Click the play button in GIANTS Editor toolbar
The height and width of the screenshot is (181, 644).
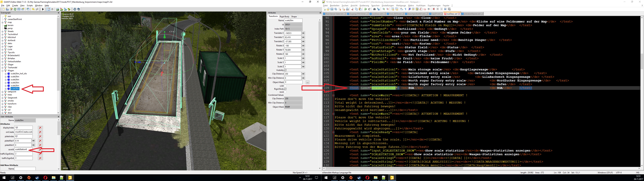click(43, 9)
